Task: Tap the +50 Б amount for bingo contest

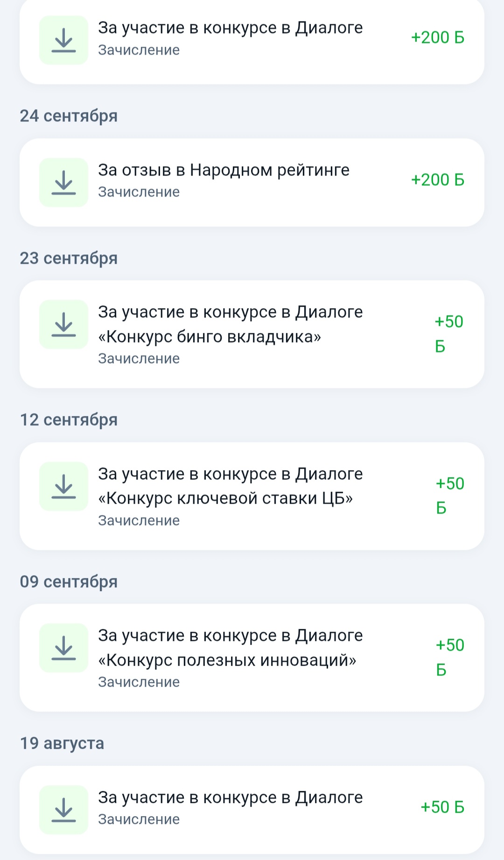Action: point(448,334)
